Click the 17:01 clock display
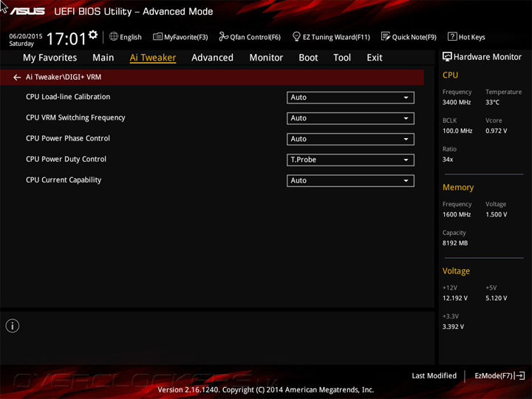Viewport: 532px width, 399px height. point(66,38)
